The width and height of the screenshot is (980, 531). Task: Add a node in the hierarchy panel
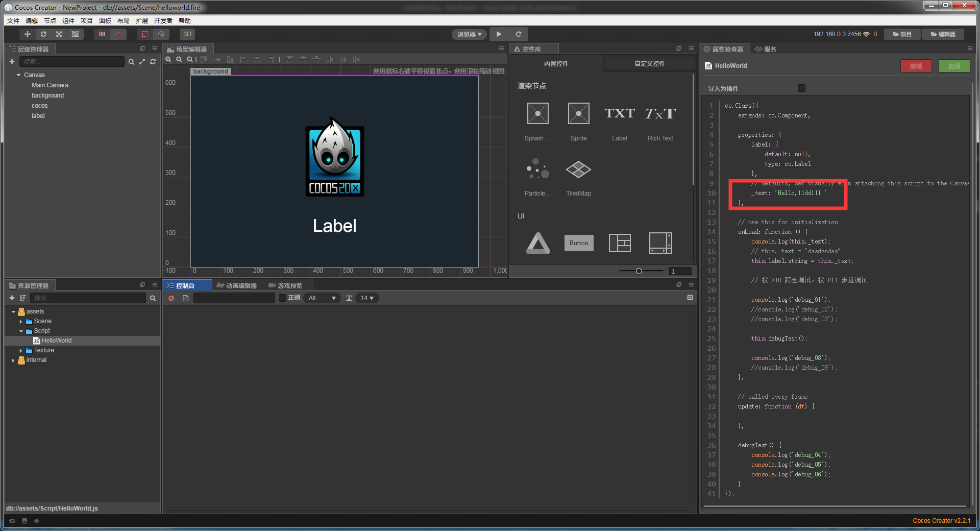(x=12, y=62)
